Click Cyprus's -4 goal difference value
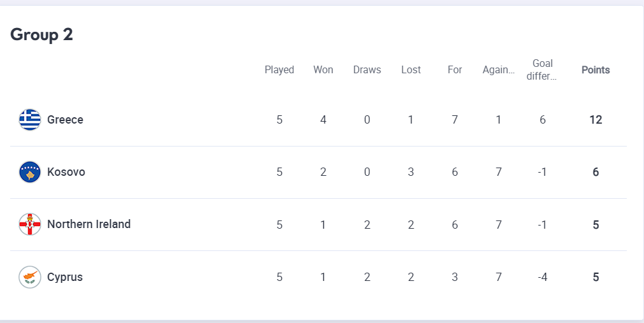The height and width of the screenshot is (323, 644). tap(543, 277)
